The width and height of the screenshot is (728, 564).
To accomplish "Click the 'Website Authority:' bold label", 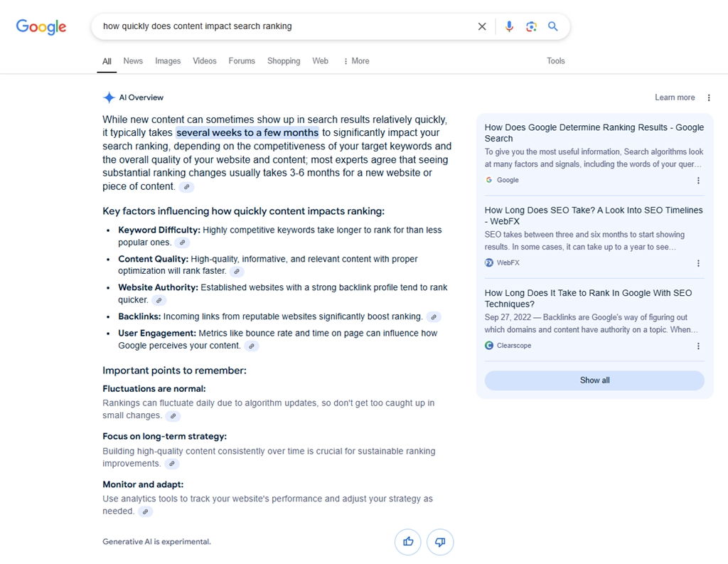I will click(x=159, y=287).
